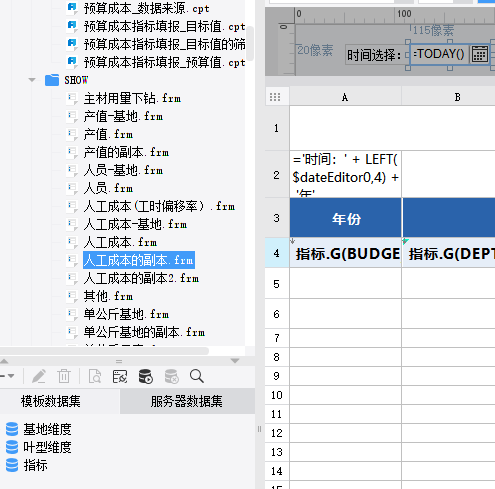This screenshot has width=495, height=489.
Task: Click the 叶型维度 dataset database icon
Action: coord(12,447)
